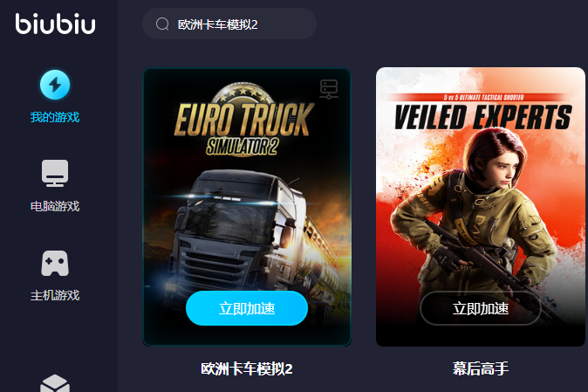Go to the 电脑游戏 text label
The image size is (588, 392).
pos(55,206)
